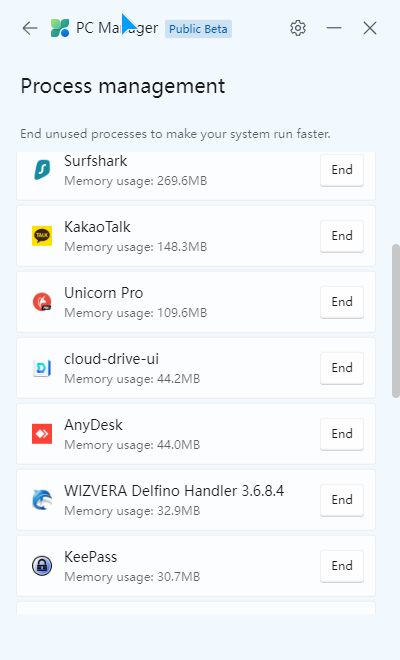Click the Surfshark app icon

click(x=42, y=170)
